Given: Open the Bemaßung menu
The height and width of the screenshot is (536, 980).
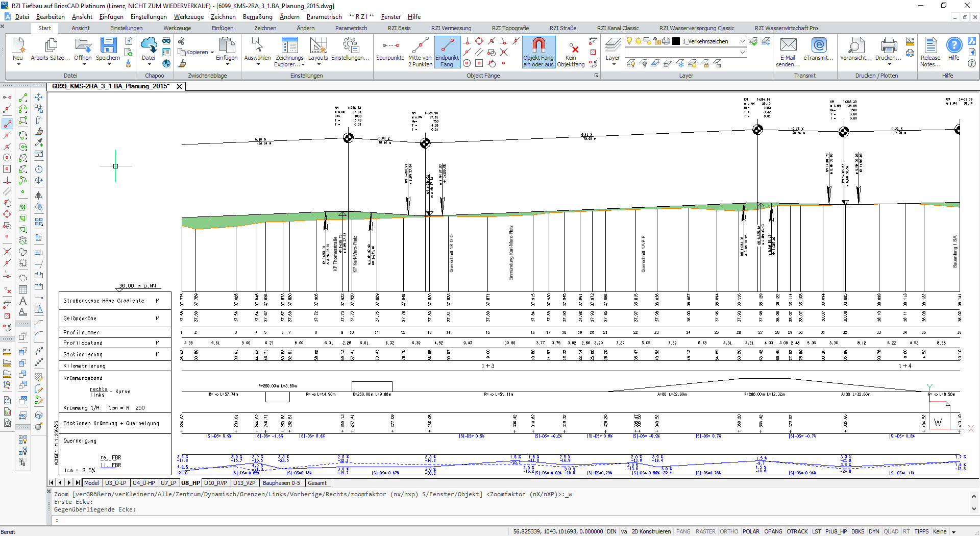Looking at the screenshot, I should 258,17.
